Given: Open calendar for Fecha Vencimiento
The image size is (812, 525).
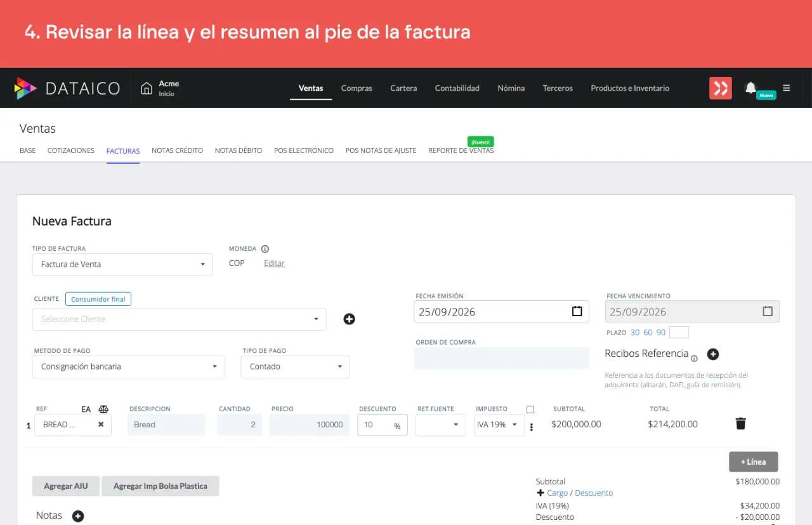Looking at the screenshot, I should (x=768, y=311).
